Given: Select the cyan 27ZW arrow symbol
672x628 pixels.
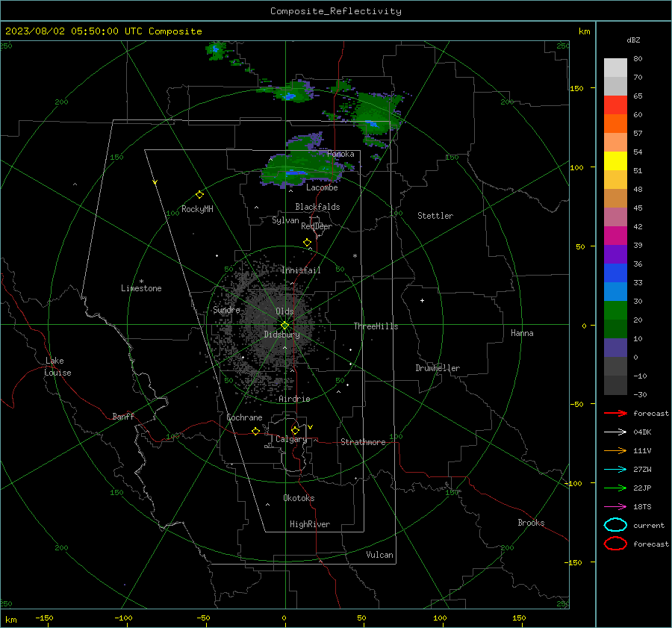Looking at the screenshot, I should tap(615, 470).
